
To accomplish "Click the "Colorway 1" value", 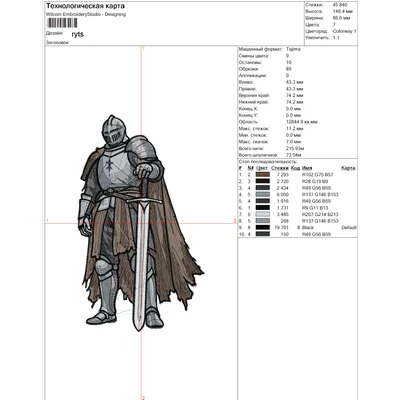I will [x=344, y=31].
